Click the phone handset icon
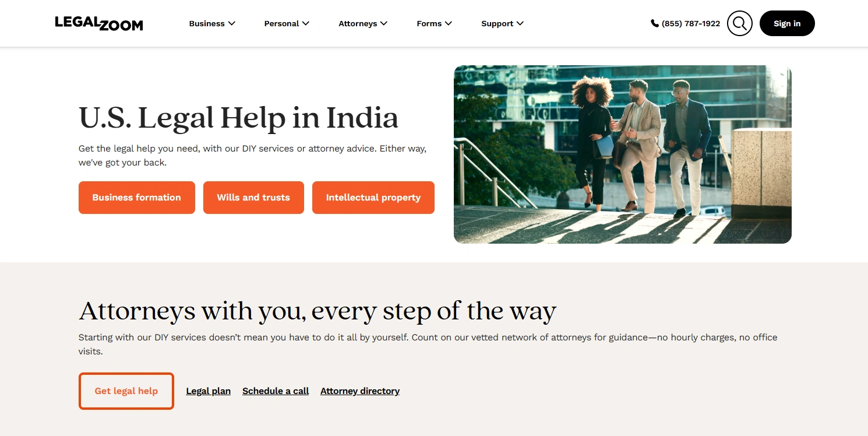Image resolution: width=868 pixels, height=436 pixels. [x=655, y=23]
